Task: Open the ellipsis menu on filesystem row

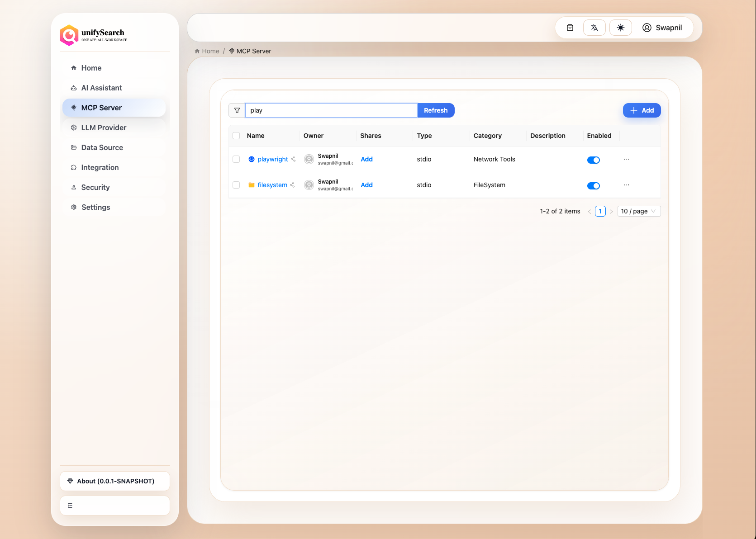Action: 627,185
